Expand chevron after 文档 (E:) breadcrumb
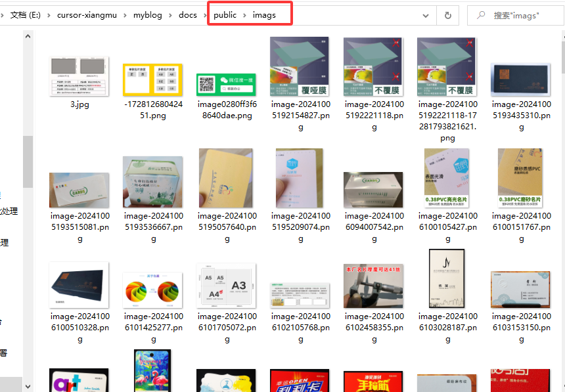 point(49,15)
